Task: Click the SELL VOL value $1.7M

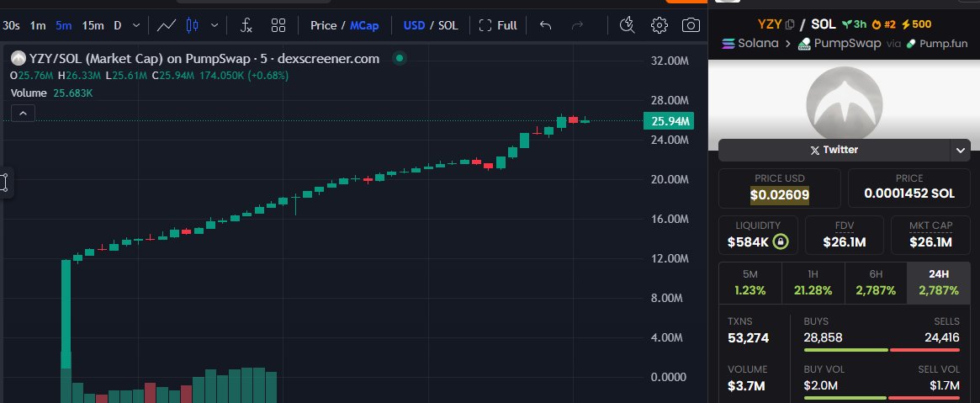Action: (945, 385)
